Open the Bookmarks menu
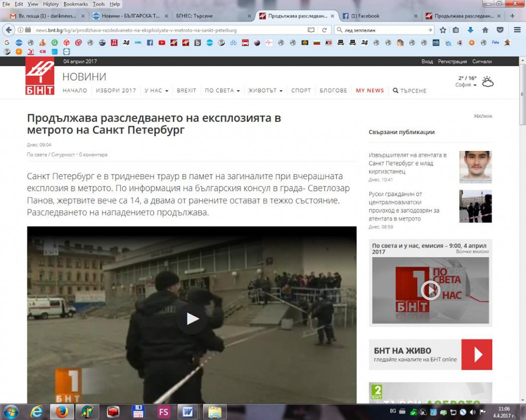Screen dimensions: 526x420 76,4
